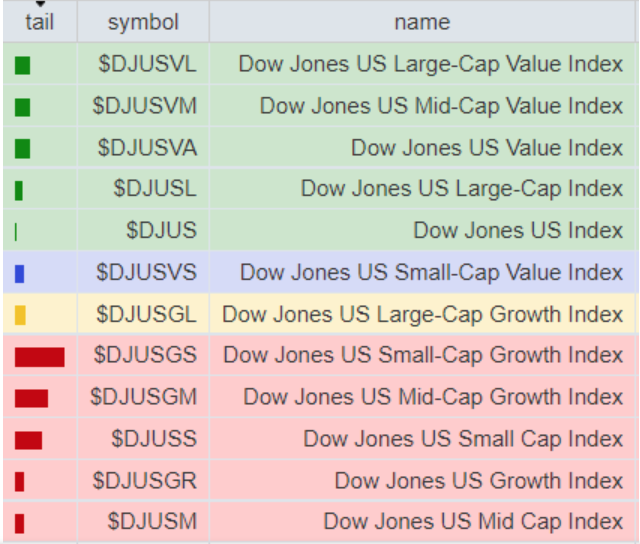The width and height of the screenshot is (640, 544).
Task: Click the green tail bar for $DJUSVA
Action: [x=22, y=149]
